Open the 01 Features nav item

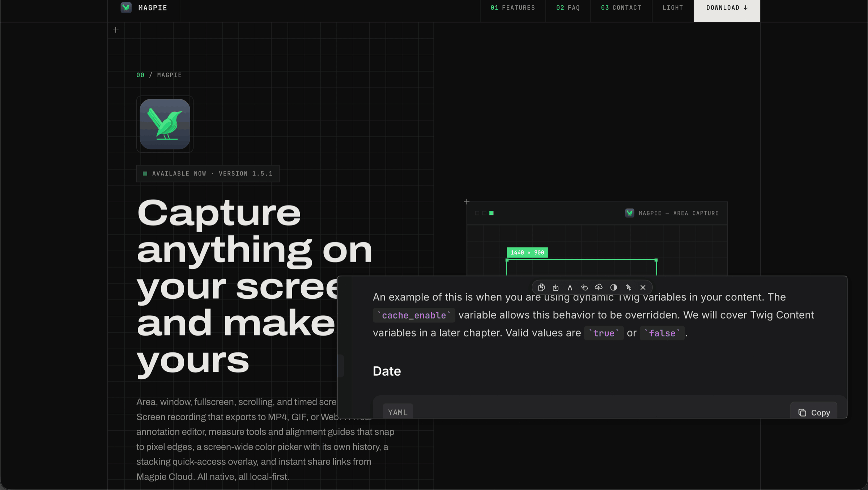click(x=512, y=8)
